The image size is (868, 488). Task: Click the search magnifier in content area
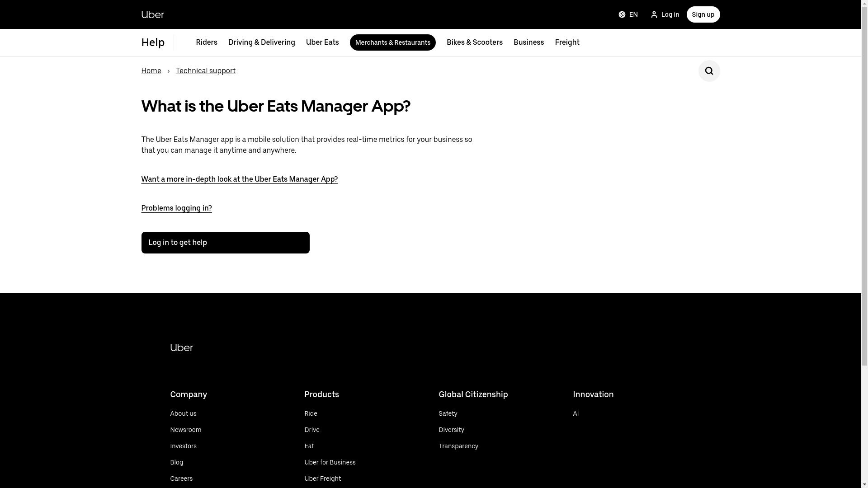[x=709, y=71]
